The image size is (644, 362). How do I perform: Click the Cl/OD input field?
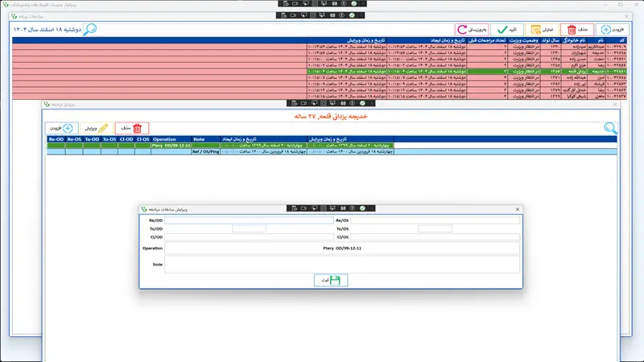point(249,237)
